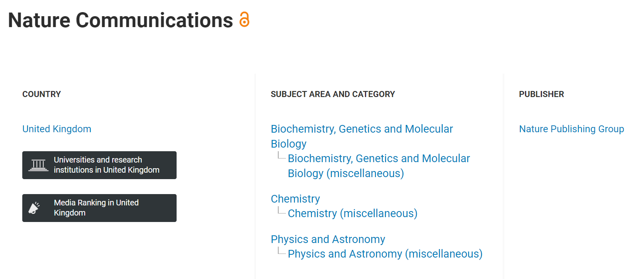Open Media Ranking in United Kingdom

pos(96,208)
